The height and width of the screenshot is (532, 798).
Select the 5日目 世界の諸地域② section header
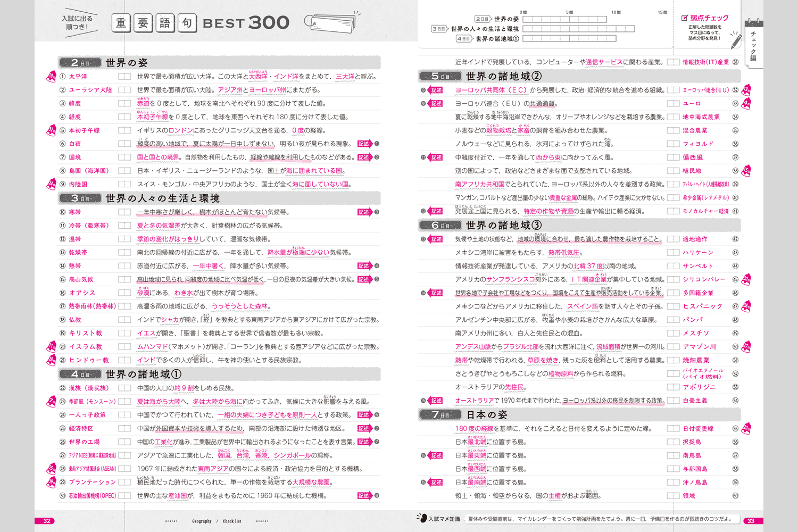579,76
